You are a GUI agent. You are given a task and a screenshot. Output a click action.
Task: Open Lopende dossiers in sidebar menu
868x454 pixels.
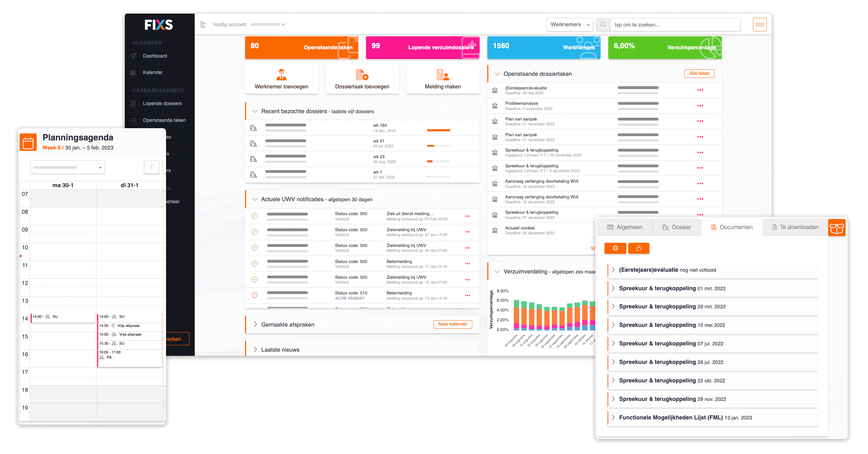click(x=162, y=104)
